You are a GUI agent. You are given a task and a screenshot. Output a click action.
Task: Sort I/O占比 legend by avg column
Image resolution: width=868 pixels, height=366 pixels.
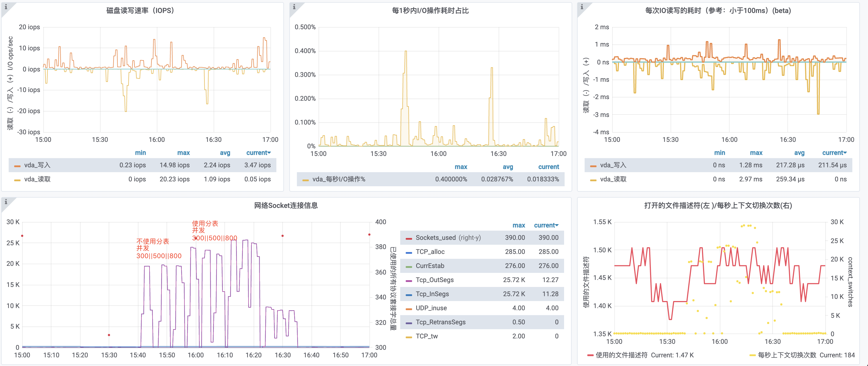508,167
